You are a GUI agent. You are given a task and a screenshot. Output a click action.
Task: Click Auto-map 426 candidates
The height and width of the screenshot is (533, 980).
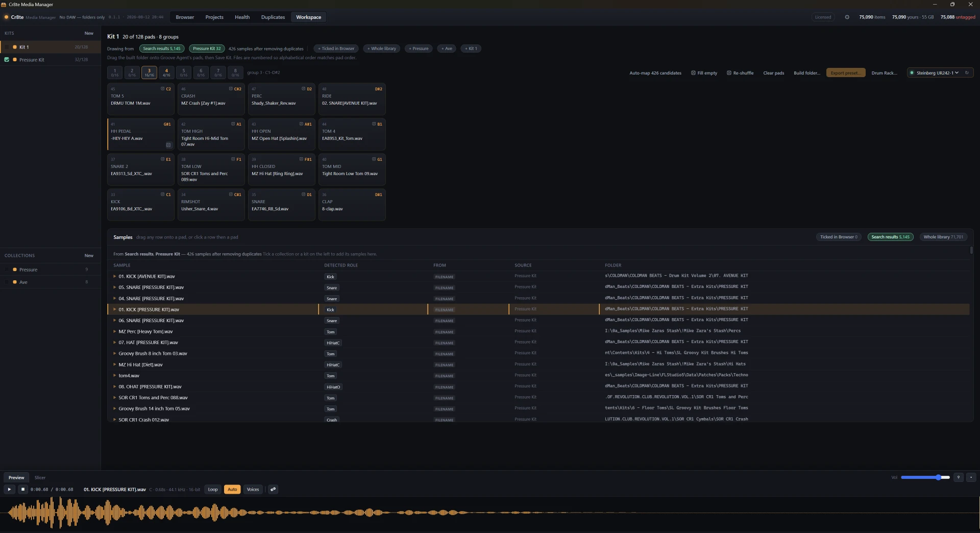tap(655, 73)
